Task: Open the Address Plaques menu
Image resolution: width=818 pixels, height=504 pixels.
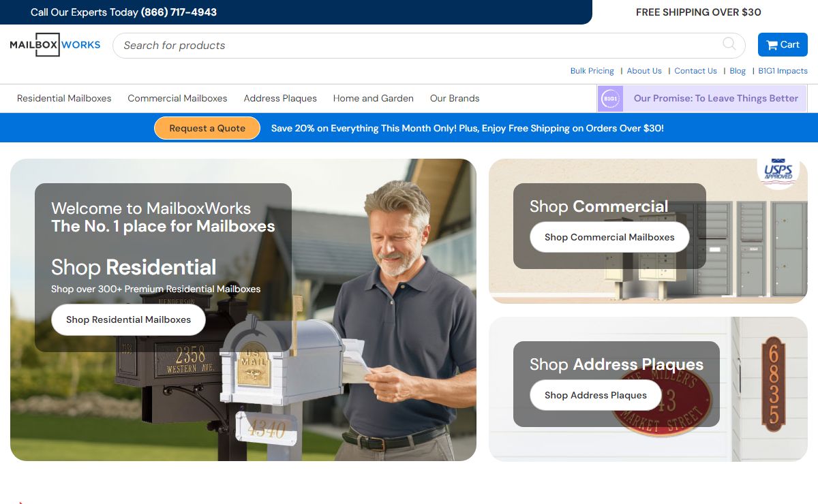Action: pos(280,98)
